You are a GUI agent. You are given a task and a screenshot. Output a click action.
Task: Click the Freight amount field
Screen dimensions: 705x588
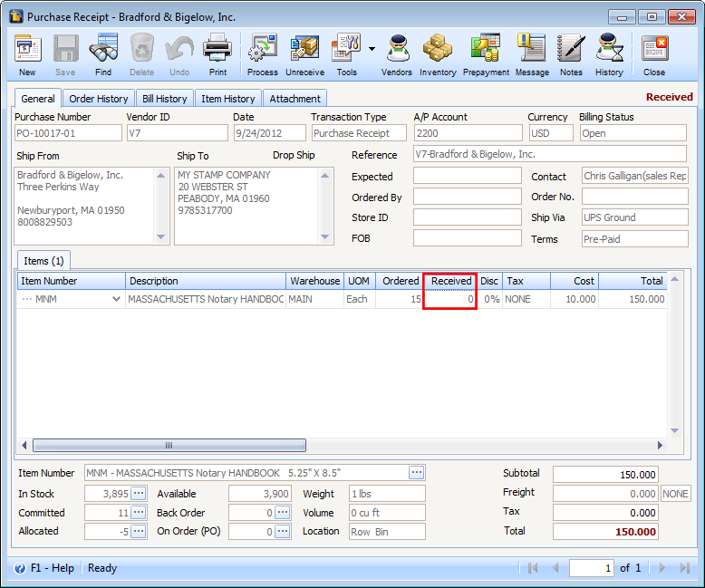tap(605, 494)
